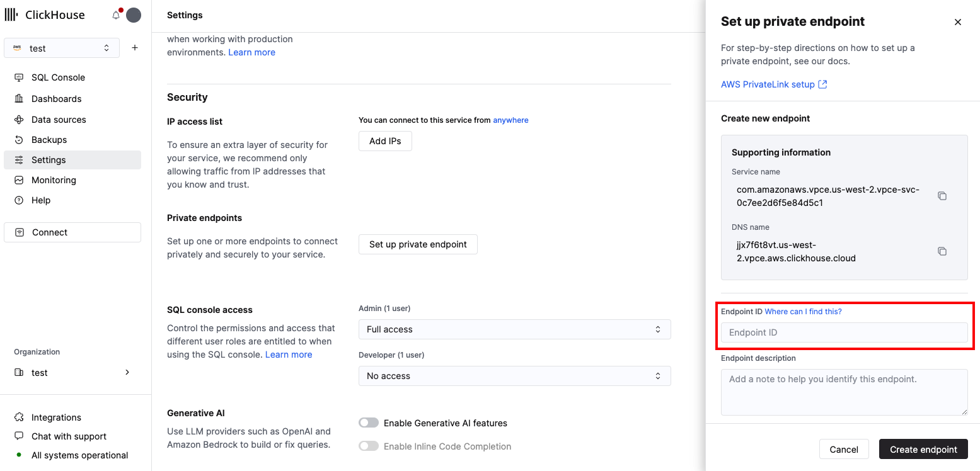This screenshot has height=471, width=980.
Task: Select the SQL Console icon
Action: pyautogui.click(x=19, y=77)
